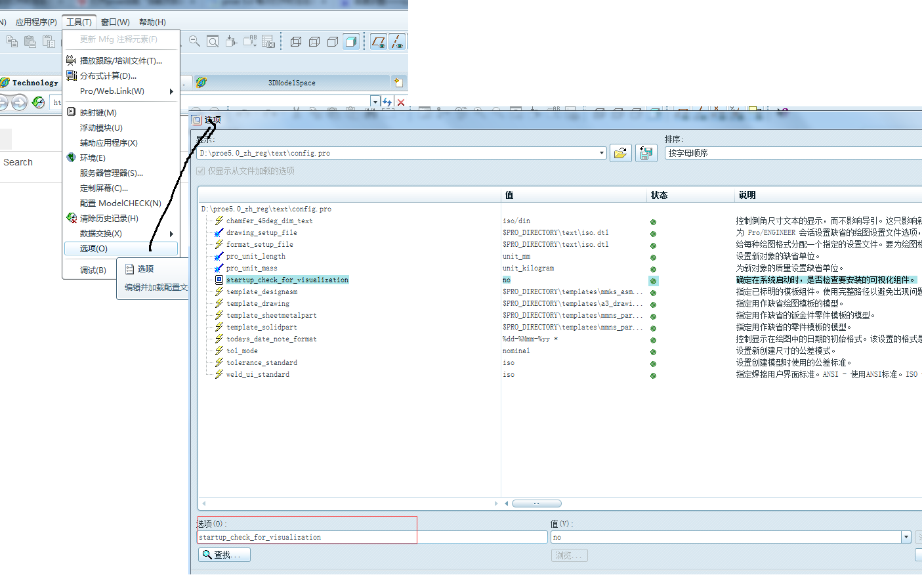This screenshot has height=579, width=924.
Task: Click lightning icon beside template_designasm
Action: pos(219,291)
